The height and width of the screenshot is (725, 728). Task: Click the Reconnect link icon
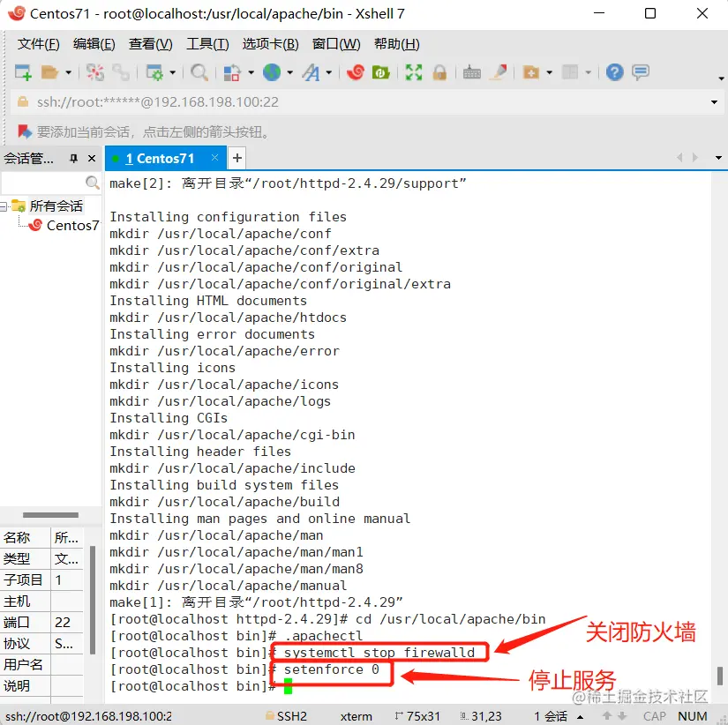121,72
